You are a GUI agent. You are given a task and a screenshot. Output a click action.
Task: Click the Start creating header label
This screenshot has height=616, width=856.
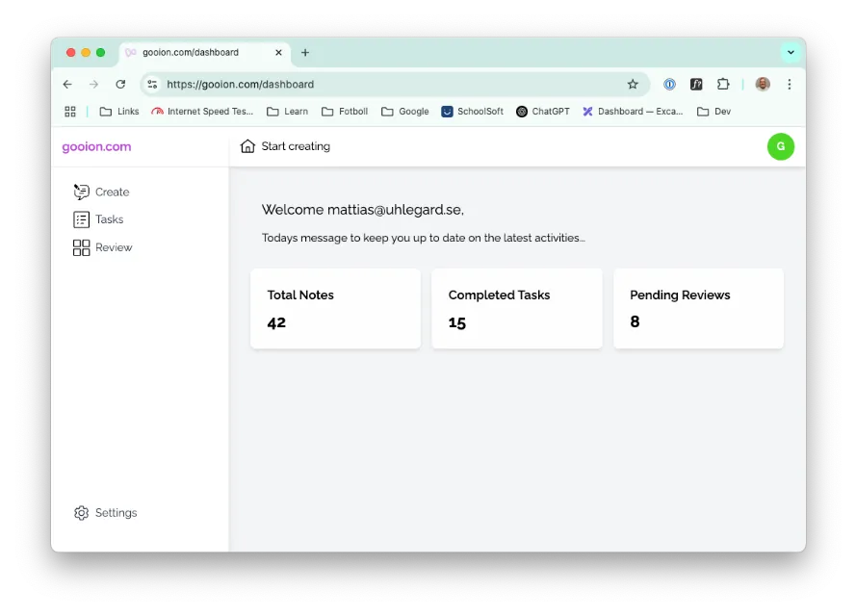coord(296,146)
